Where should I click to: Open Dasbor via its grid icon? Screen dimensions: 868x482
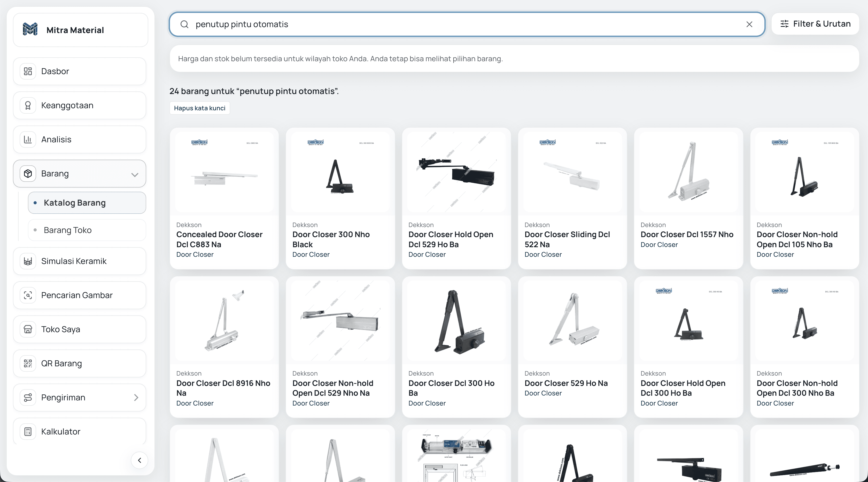coord(28,71)
